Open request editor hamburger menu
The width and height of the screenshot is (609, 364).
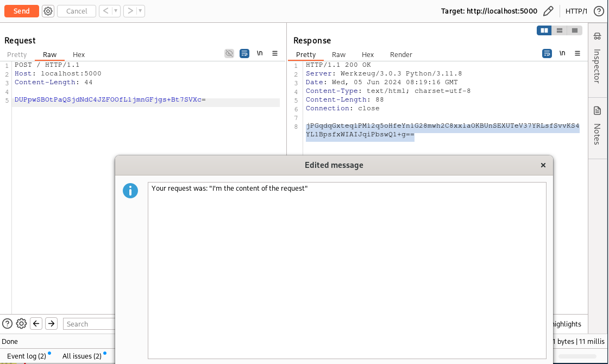tap(275, 53)
